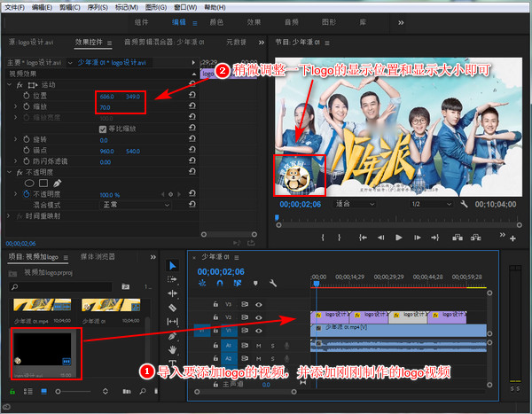This screenshot has width=532, height=414.
Task: Expand the 缩放 parameter
Action: tap(16, 106)
